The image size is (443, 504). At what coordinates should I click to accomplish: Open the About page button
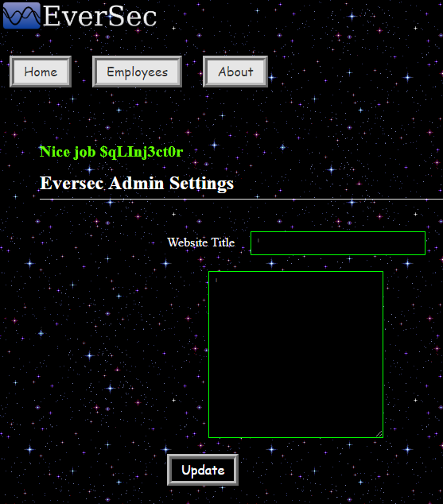click(235, 72)
